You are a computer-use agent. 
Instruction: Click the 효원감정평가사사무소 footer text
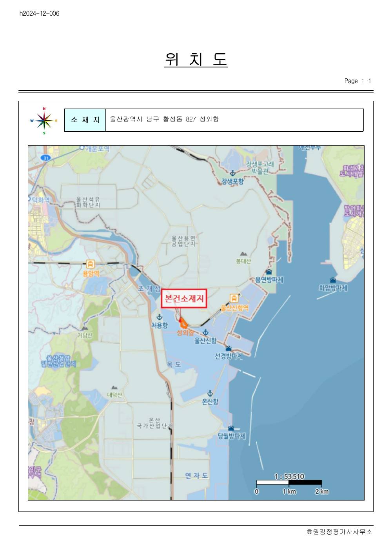point(339,532)
